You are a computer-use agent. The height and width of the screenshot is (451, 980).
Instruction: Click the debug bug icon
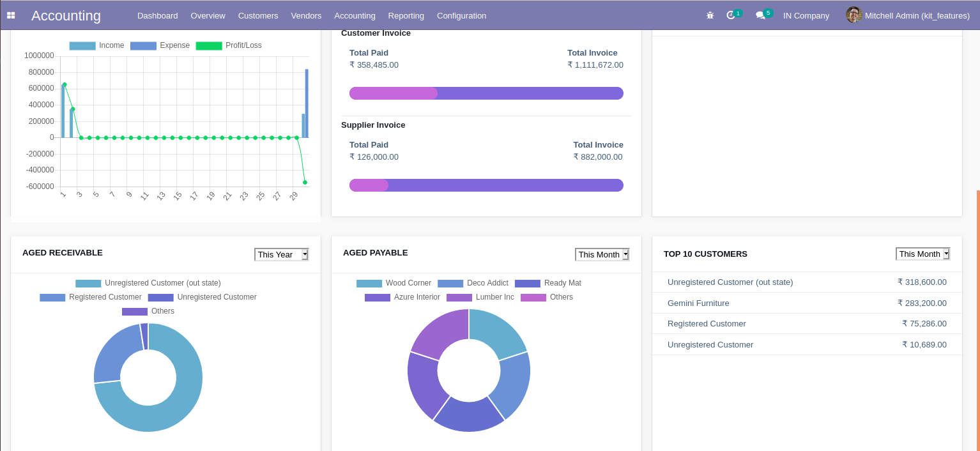coord(710,15)
